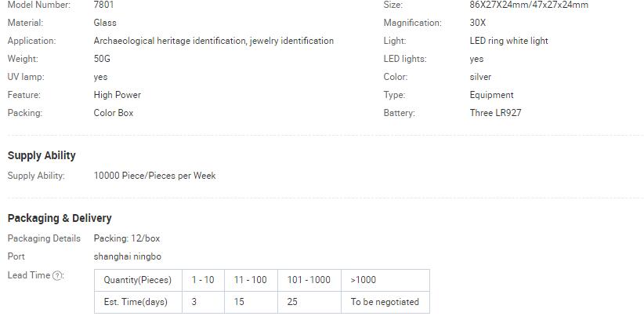The height and width of the screenshot is (327, 644).
Task: Click the To be negotiated table cell
Action: [x=385, y=303]
